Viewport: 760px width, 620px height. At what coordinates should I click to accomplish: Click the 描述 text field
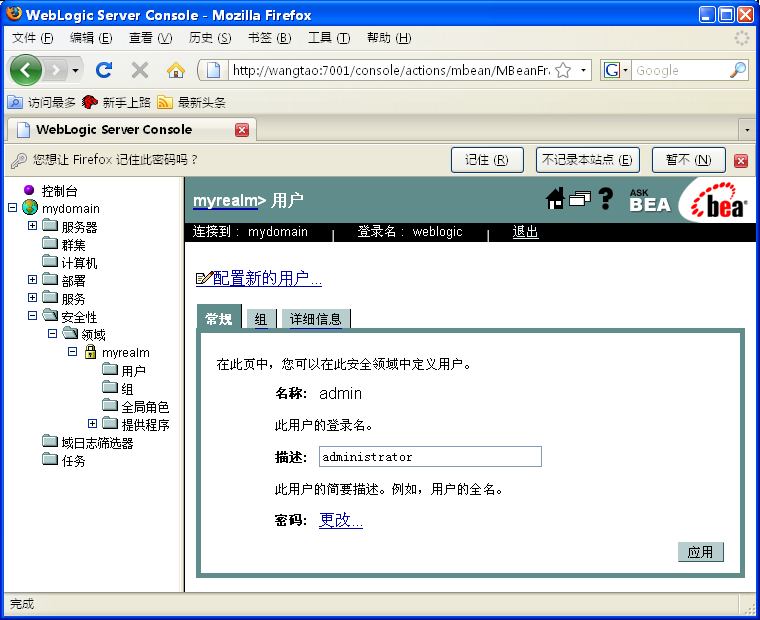click(430, 457)
